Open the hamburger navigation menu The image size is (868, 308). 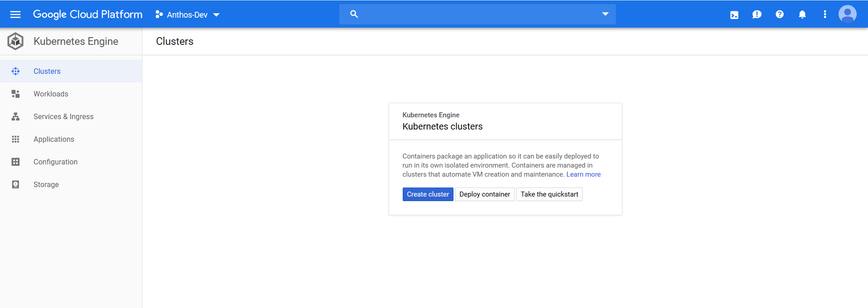click(15, 14)
